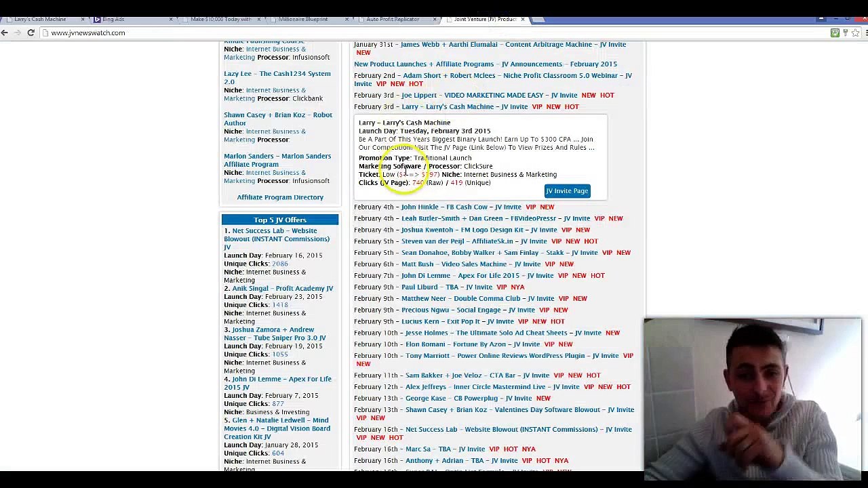Open Larry's Cash Machine JV Invite link
This screenshot has height=488, width=868.
click(x=465, y=107)
